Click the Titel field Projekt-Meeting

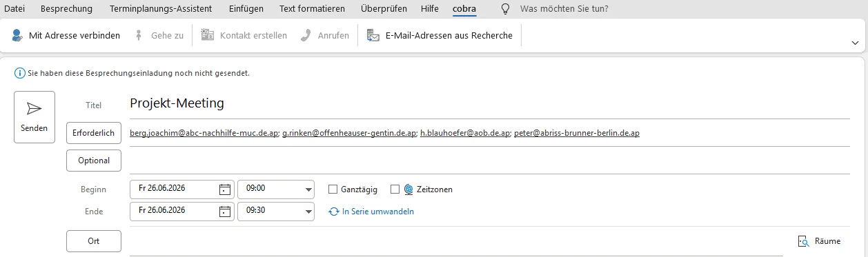[x=490, y=104]
